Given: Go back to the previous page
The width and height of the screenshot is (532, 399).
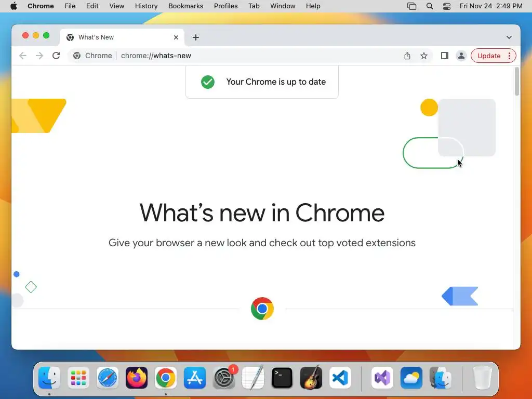Looking at the screenshot, I should pyautogui.click(x=23, y=56).
